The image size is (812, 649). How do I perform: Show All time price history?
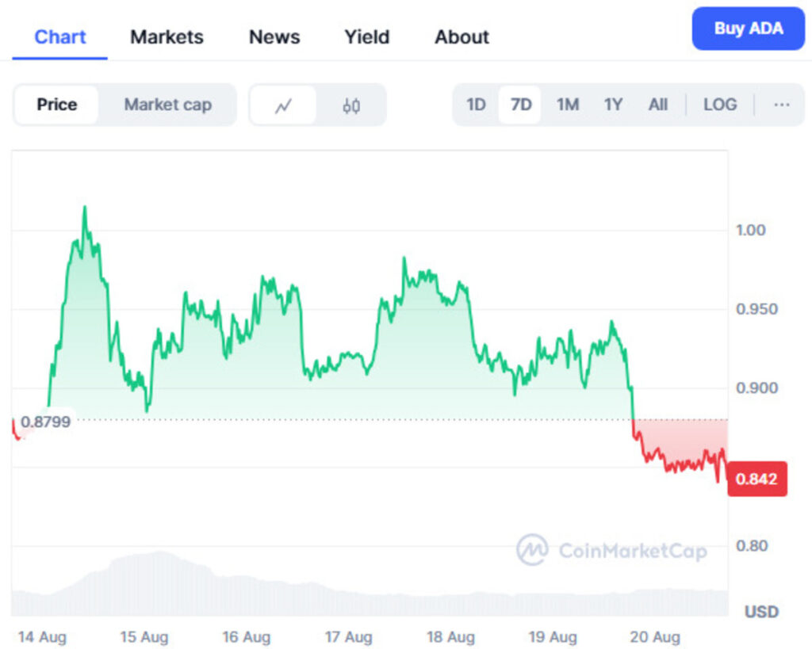click(657, 105)
